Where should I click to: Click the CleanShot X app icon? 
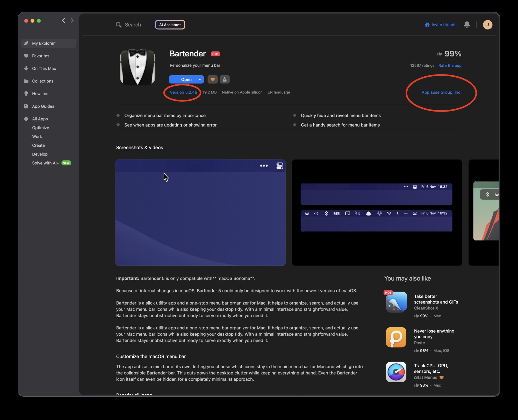(396, 302)
